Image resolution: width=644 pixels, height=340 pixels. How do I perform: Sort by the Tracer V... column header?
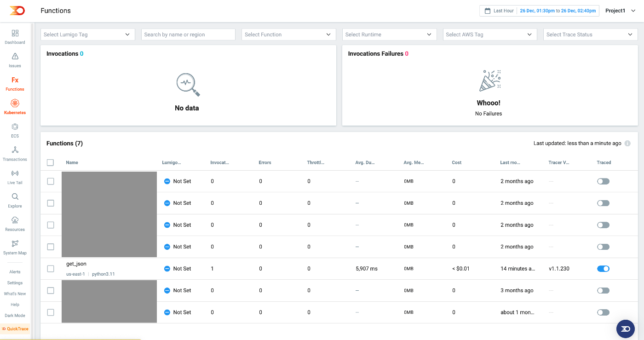(x=559, y=162)
